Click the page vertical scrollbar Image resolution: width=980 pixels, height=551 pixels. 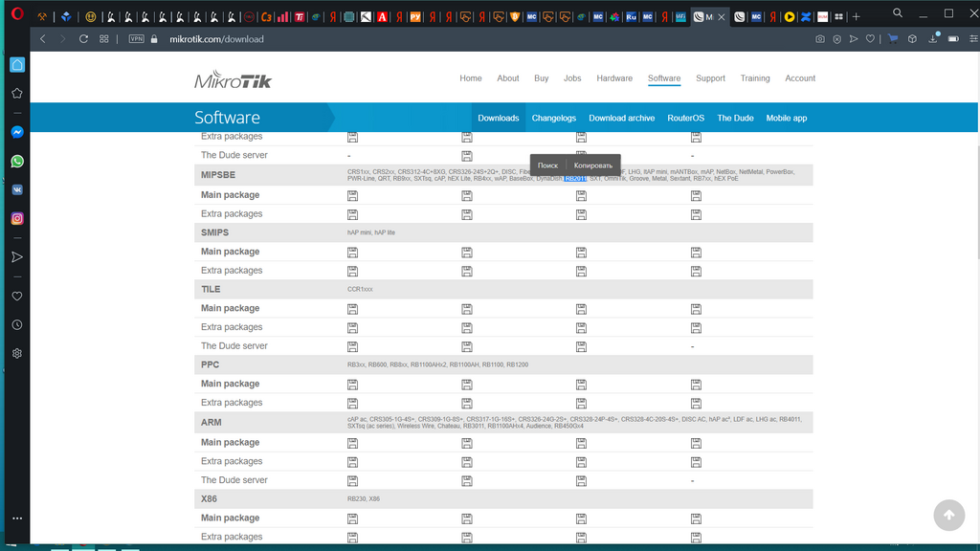tap(977, 201)
